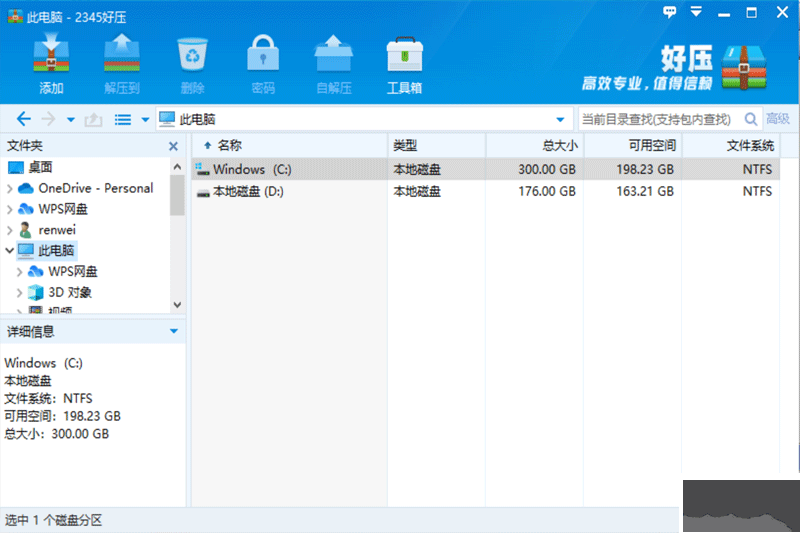Select 桌面 in the folder tree
The width and height of the screenshot is (800, 533).
(40, 167)
